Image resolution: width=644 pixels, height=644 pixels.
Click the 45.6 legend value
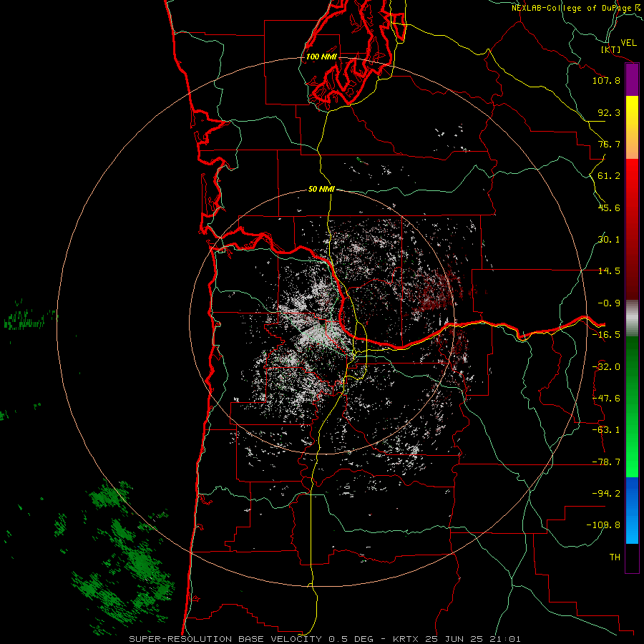pos(609,208)
